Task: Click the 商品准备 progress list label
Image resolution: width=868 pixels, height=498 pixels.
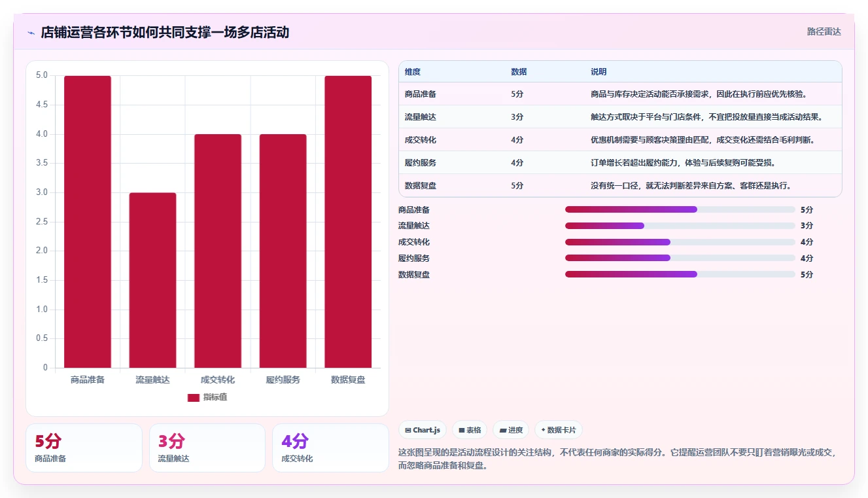Action: [414, 209]
